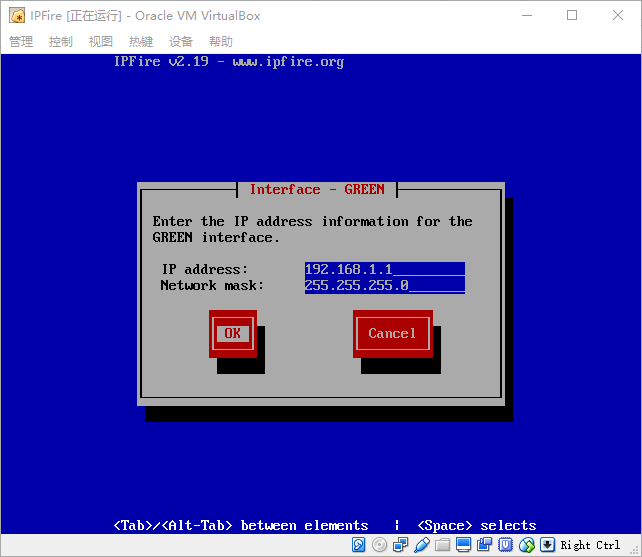The image size is (642, 557).
Task: Open the 设备 menu
Action: click(x=181, y=41)
